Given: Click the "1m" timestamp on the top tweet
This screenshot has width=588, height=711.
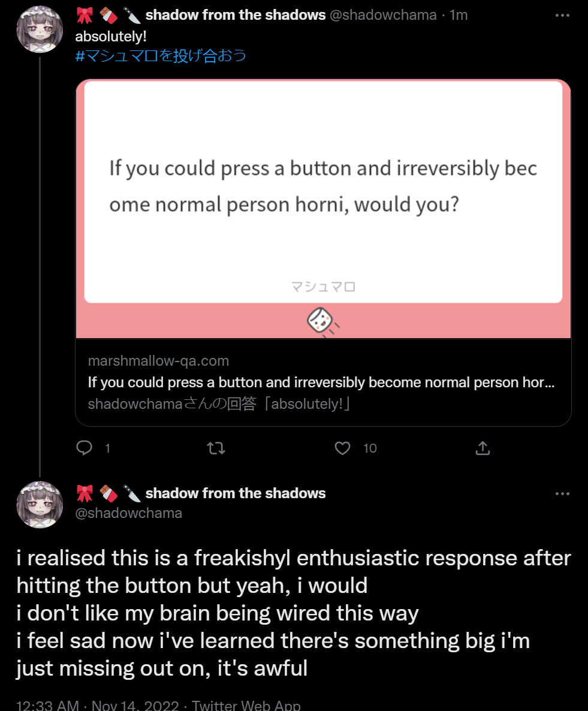Looking at the screenshot, I should pos(459,16).
